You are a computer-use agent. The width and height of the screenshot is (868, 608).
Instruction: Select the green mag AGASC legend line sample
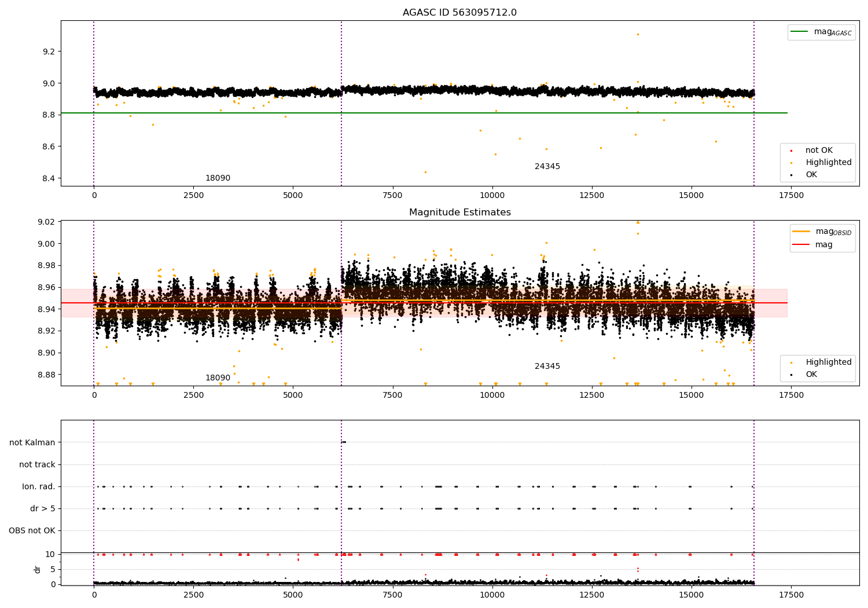(799, 32)
